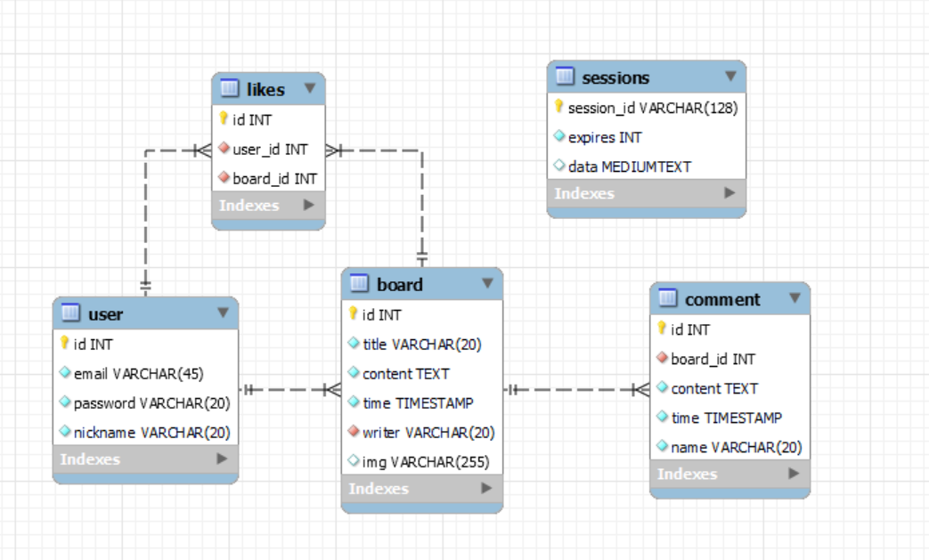Screen dimensions: 929x560
Task: Expand Indexes section of user table
Action: pos(222,459)
